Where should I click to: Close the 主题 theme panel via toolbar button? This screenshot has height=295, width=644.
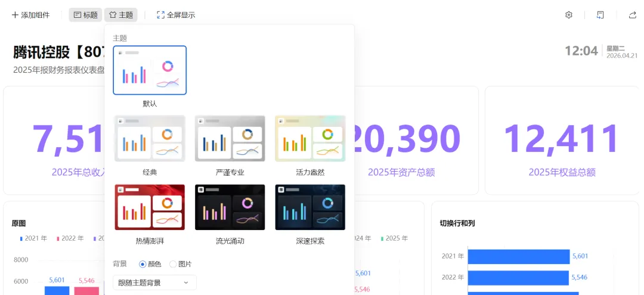tap(120, 15)
